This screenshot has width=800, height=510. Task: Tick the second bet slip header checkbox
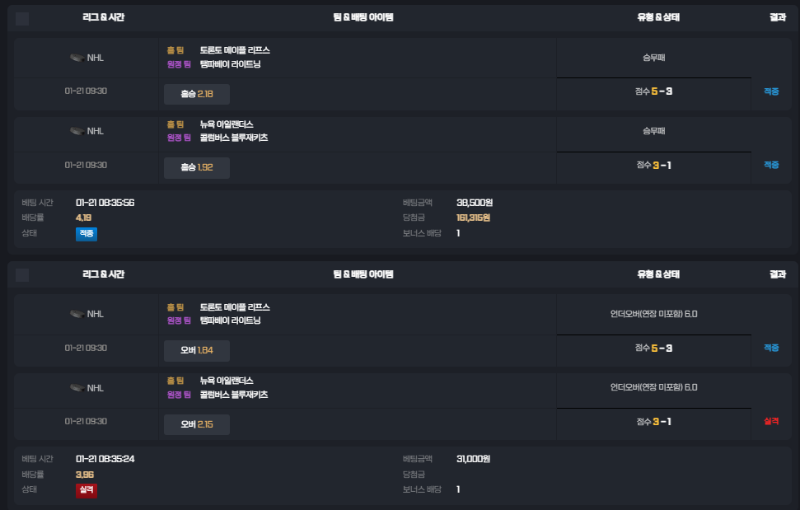click(x=22, y=275)
